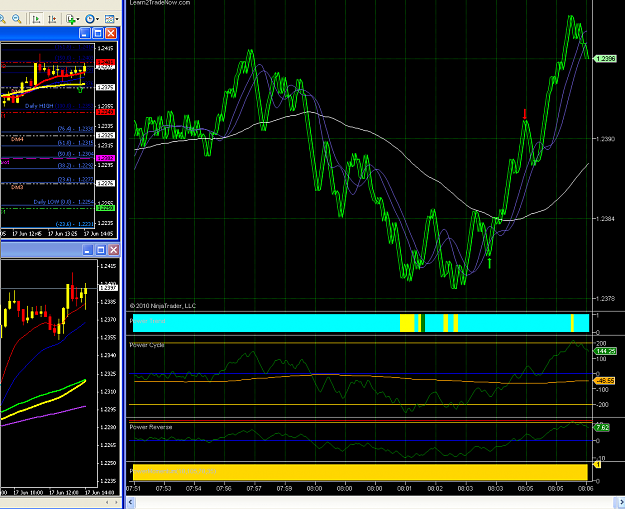Click the chart templates icon

109,19
